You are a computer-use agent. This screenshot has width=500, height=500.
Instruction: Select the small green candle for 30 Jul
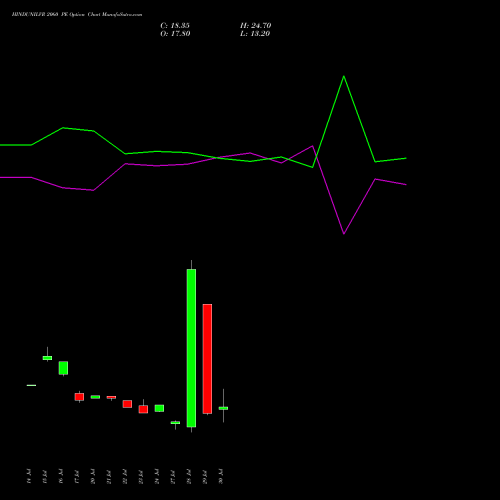[x=223, y=408]
